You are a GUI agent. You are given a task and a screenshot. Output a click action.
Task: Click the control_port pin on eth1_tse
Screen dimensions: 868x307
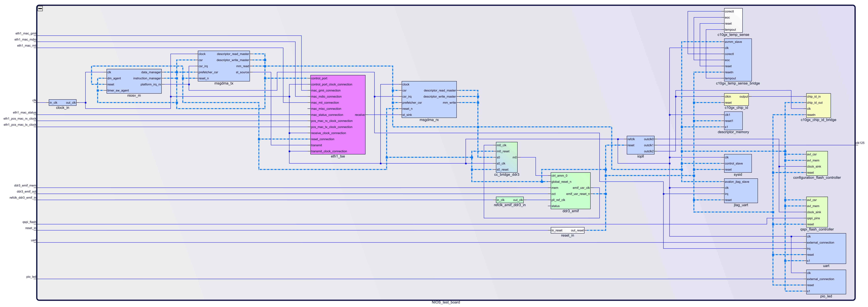pos(319,78)
